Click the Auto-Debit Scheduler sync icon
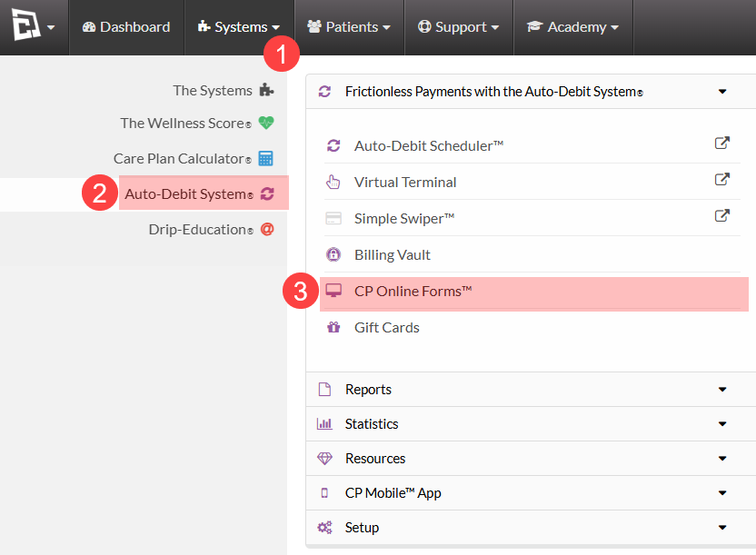 pos(333,145)
